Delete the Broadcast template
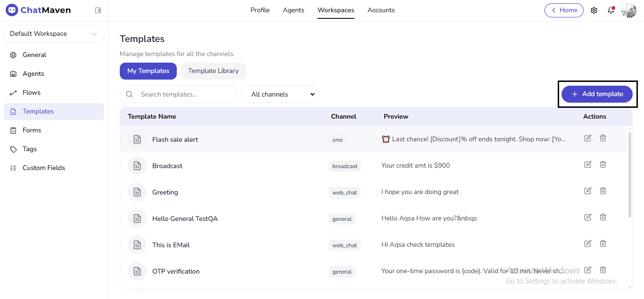This screenshot has width=644, height=299. [x=603, y=164]
